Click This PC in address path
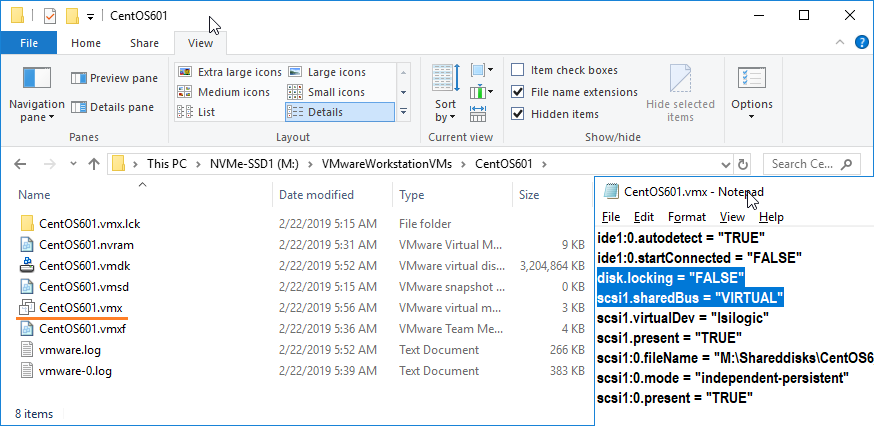The height and width of the screenshot is (426, 874). pos(168,164)
